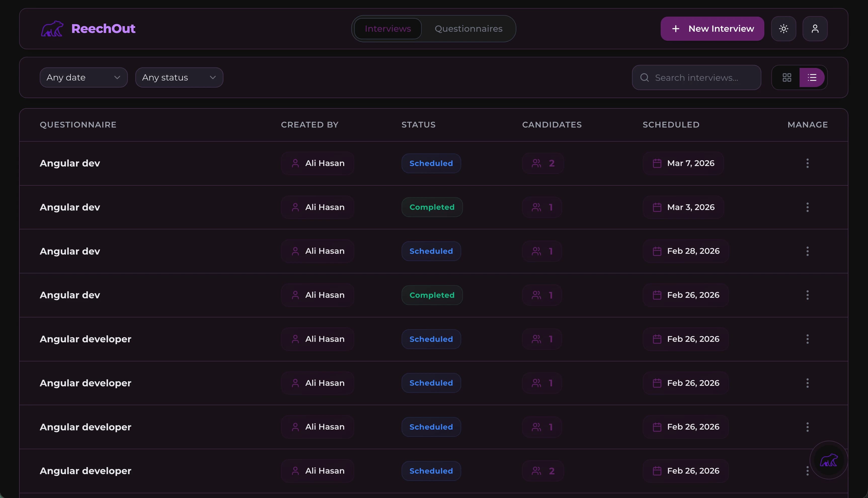Enable list view layout
868x498 pixels.
click(813, 77)
